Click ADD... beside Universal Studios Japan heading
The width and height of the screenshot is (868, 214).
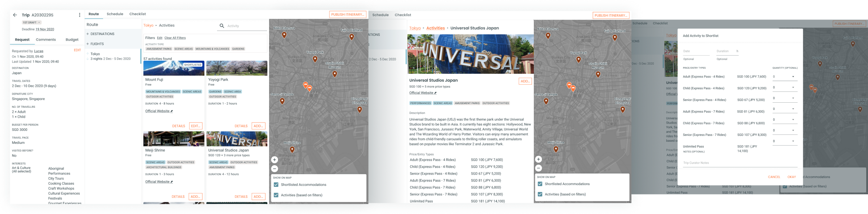point(525,81)
